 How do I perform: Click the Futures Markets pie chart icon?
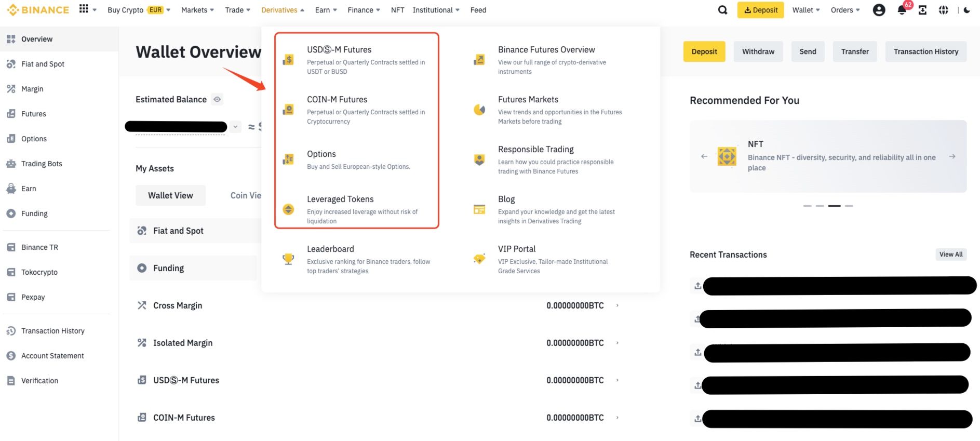(x=479, y=110)
